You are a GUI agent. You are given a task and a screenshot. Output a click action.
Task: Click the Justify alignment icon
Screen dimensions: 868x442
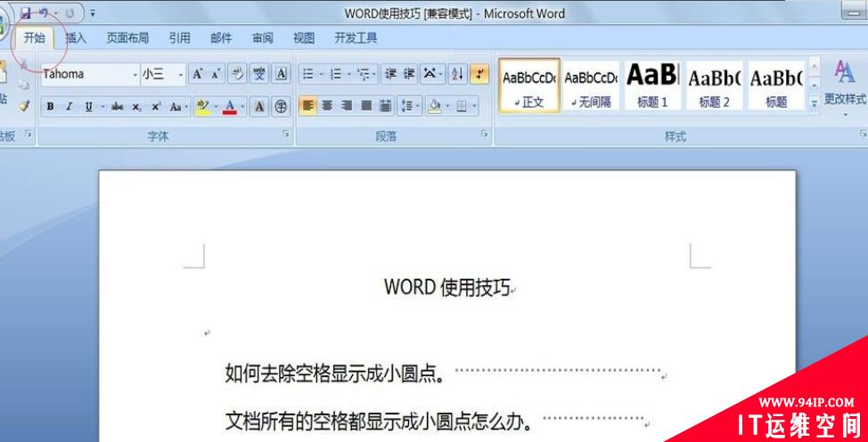click(x=366, y=106)
